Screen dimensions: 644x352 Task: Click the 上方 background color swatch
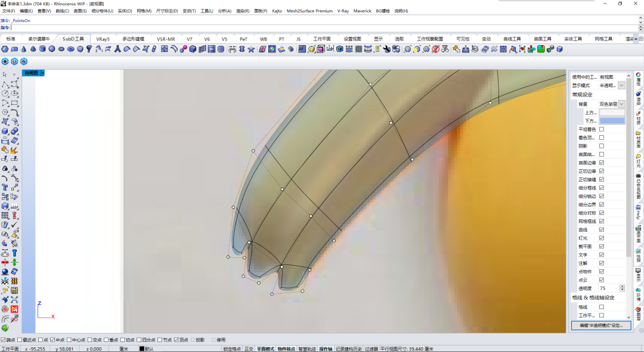click(x=612, y=113)
